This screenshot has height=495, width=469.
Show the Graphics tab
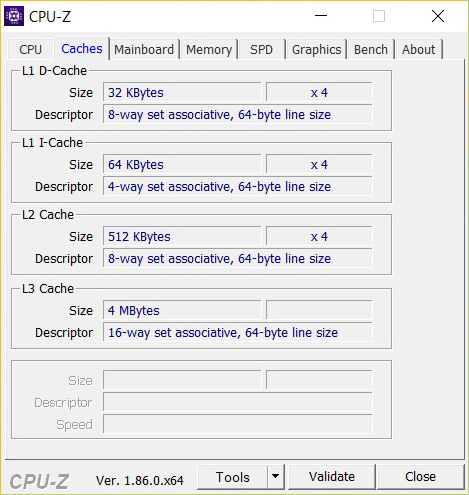click(316, 50)
